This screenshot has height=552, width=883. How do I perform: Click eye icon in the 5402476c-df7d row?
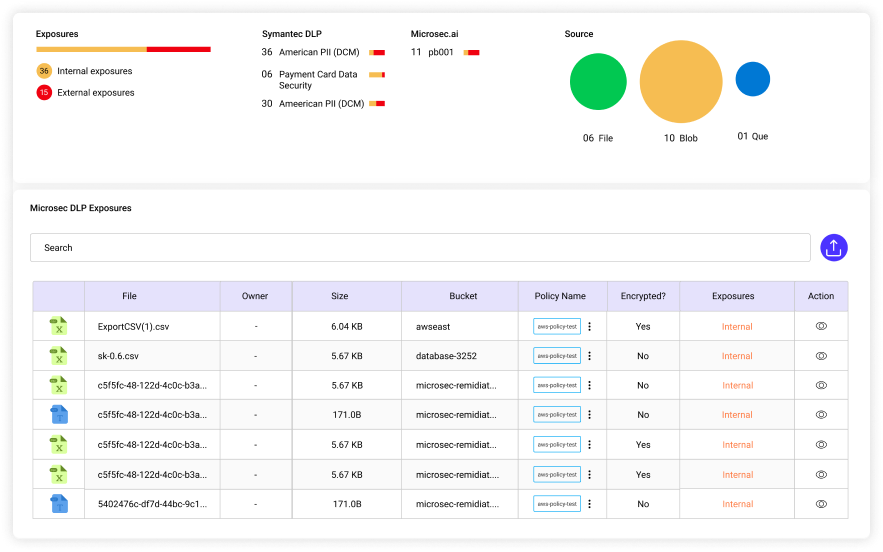[x=821, y=504]
